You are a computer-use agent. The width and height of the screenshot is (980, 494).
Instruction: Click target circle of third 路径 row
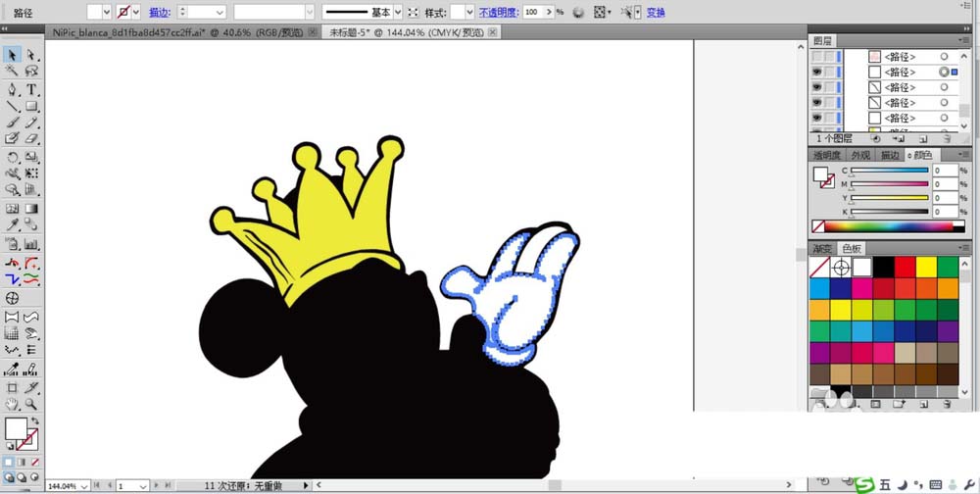pos(944,87)
